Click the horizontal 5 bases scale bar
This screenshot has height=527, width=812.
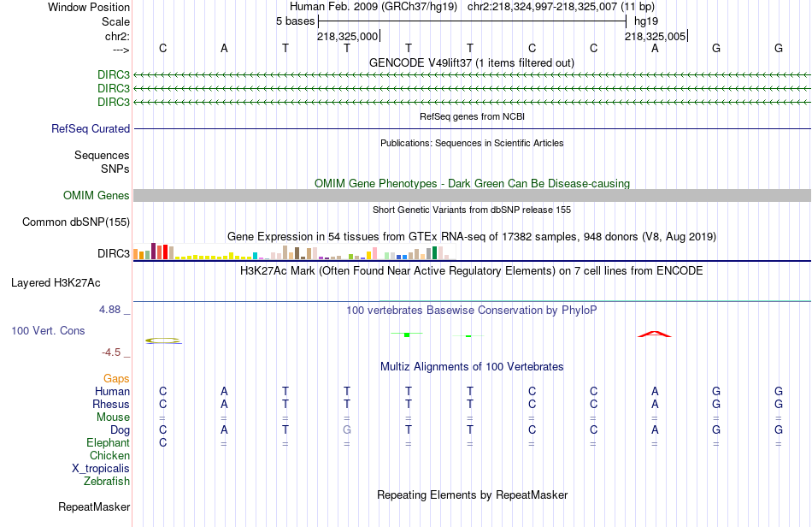point(473,21)
